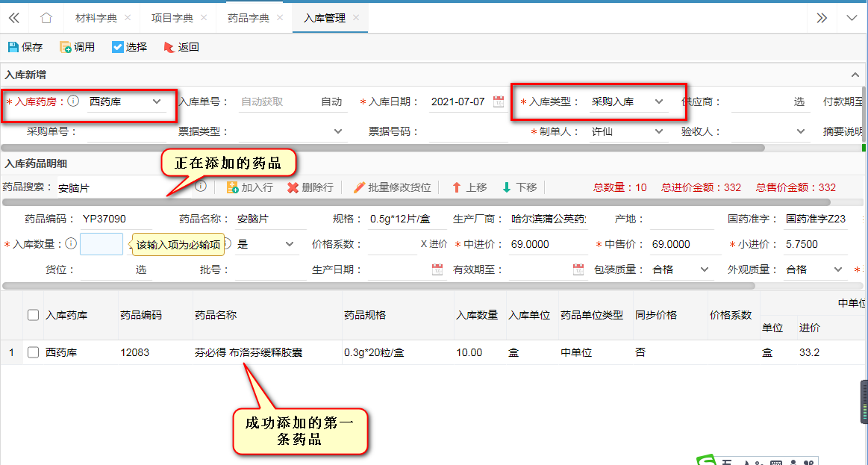Click the 返回 back arrow icon
Image resolution: width=868 pixels, height=465 pixels.
point(169,47)
